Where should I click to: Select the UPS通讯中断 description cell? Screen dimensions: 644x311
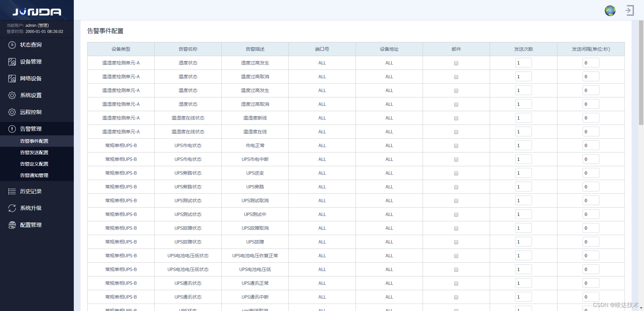point(255,297)
